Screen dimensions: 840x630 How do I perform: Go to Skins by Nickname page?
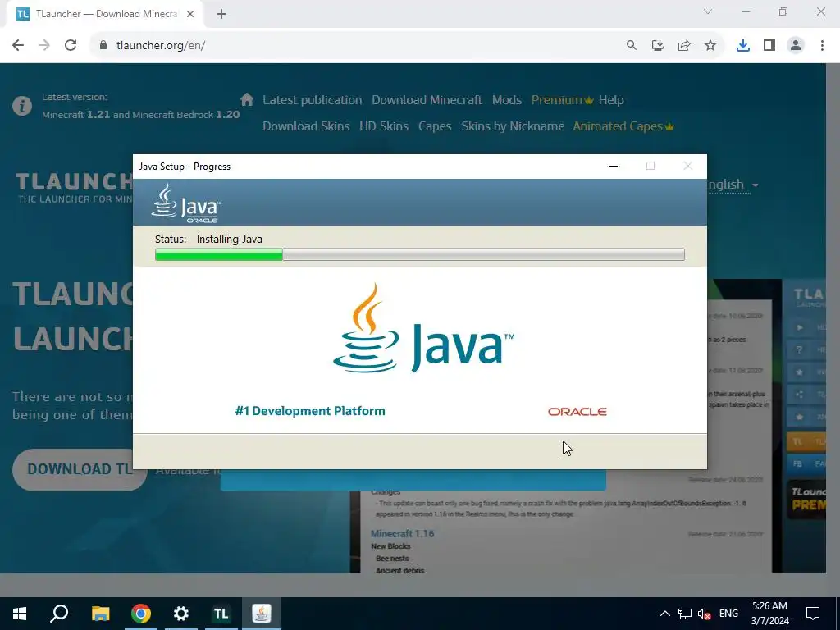(513, 126)
